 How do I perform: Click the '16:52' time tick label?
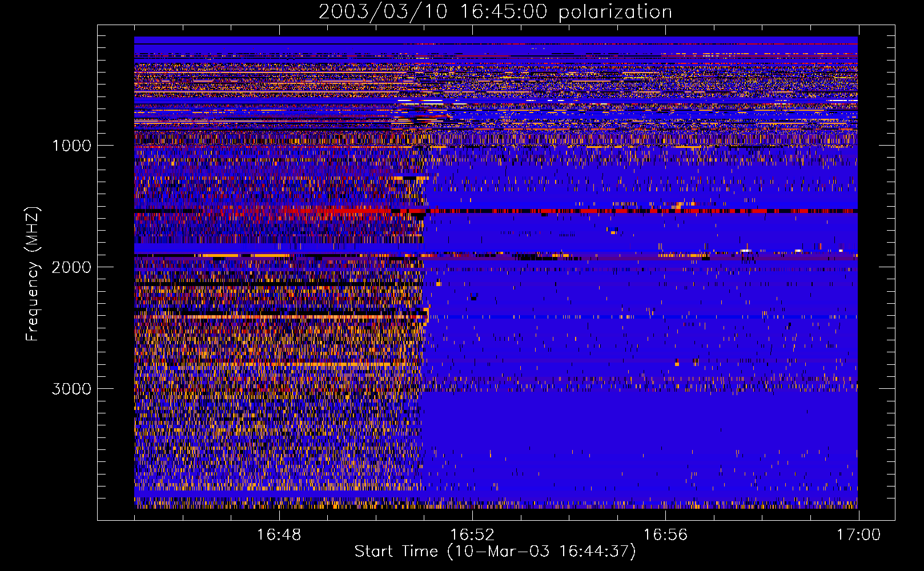[x=472, y=535]
